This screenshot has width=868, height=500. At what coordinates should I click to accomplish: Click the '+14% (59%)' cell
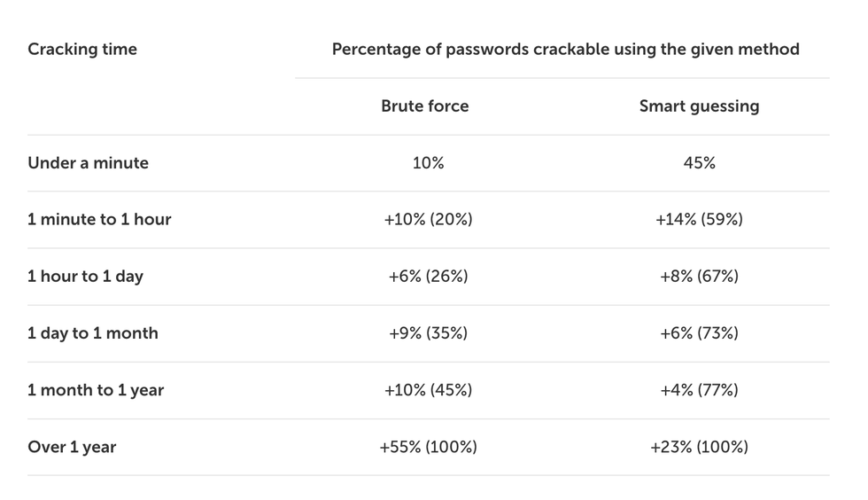[699, 220]
